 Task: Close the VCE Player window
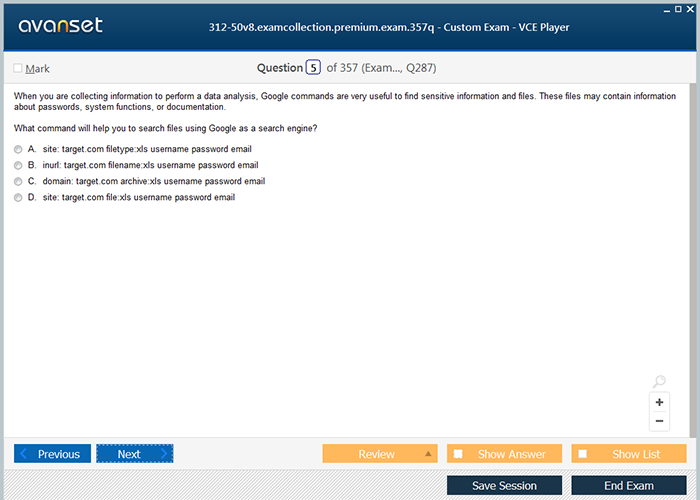692,7
